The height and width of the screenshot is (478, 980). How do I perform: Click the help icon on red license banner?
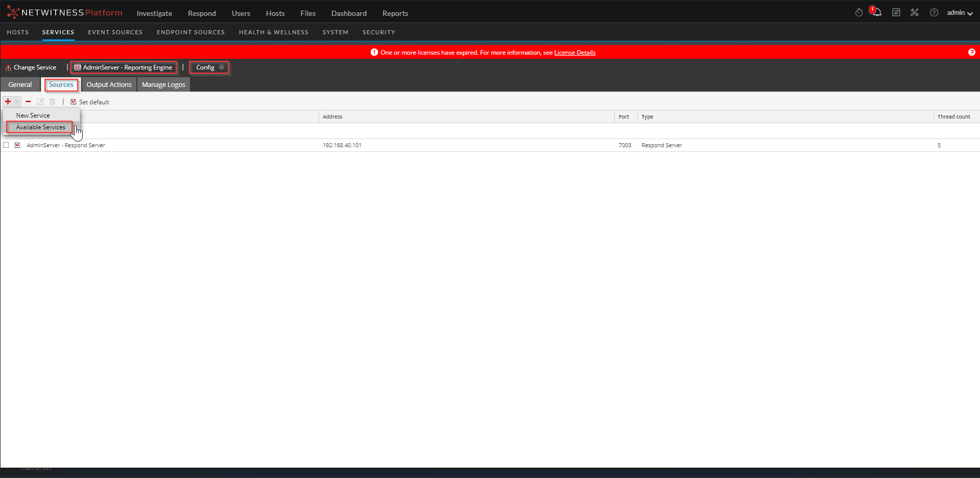(971, 53)
